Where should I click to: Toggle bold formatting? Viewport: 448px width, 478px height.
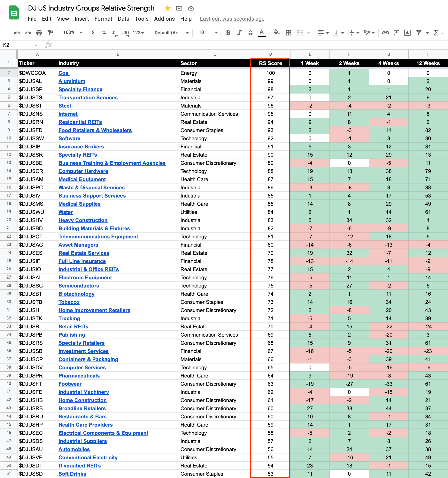(228, 33)
